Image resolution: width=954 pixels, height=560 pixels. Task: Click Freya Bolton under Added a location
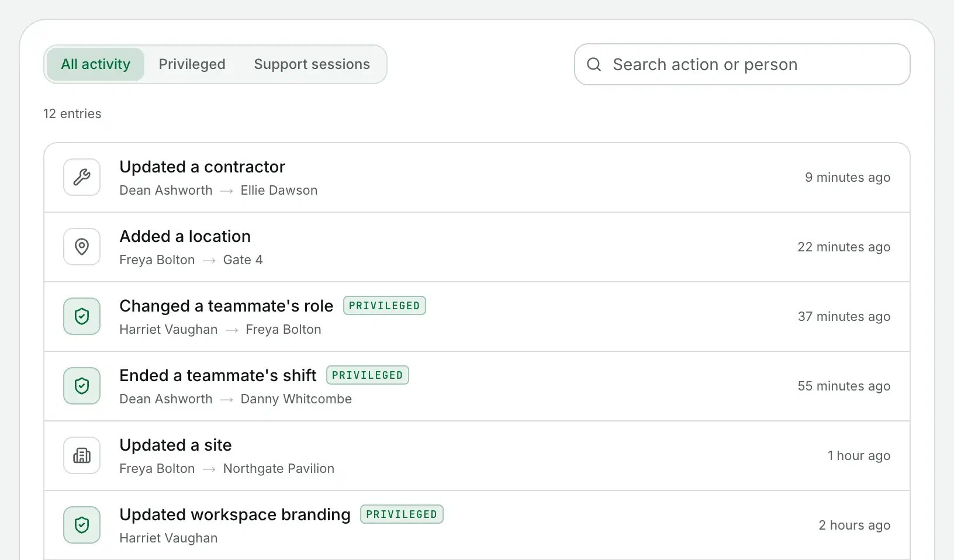(x=157, y=260)
